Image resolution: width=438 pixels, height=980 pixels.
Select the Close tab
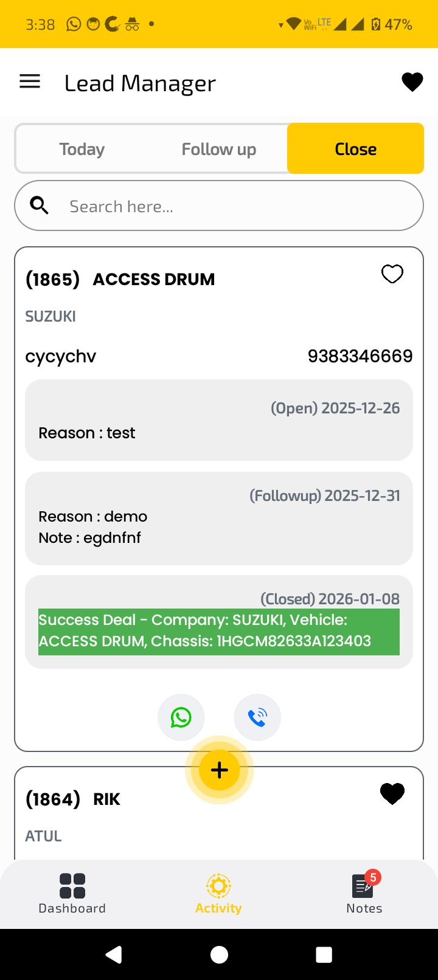tap(355, 149)
